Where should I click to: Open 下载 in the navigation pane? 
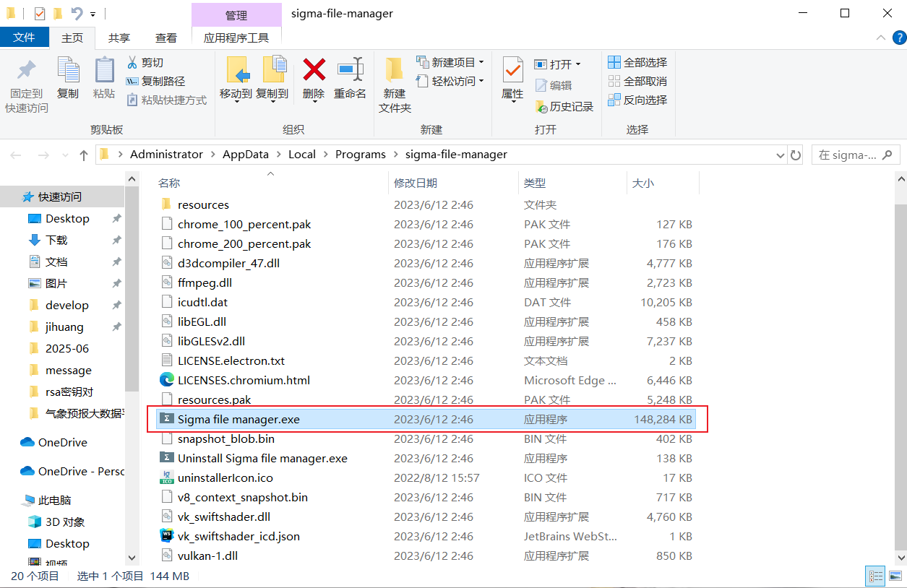pyautogui.click(x=56, y=241)
